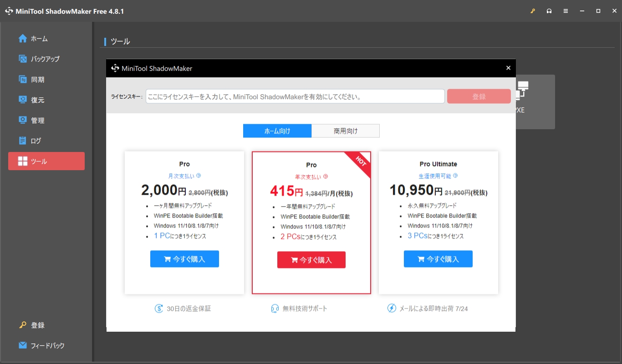Buy the 2,000円 monthly Pro plan
The width and height of the screenshot is (622, 364).
point(184,259)
